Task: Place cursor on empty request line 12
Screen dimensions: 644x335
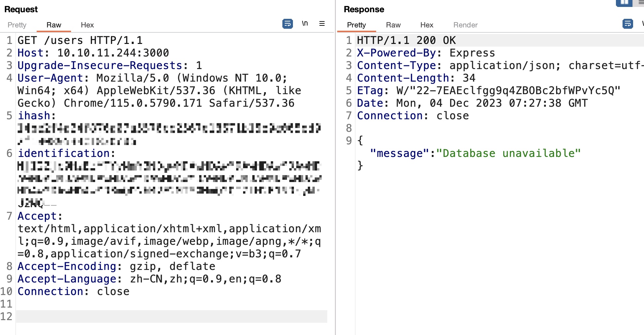Action: (172, 316)
